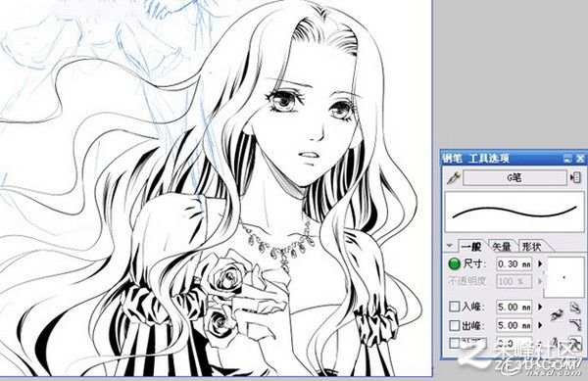
Task: Click the bottom-right stroke shape icon
Action: click(x=576, y=342)
